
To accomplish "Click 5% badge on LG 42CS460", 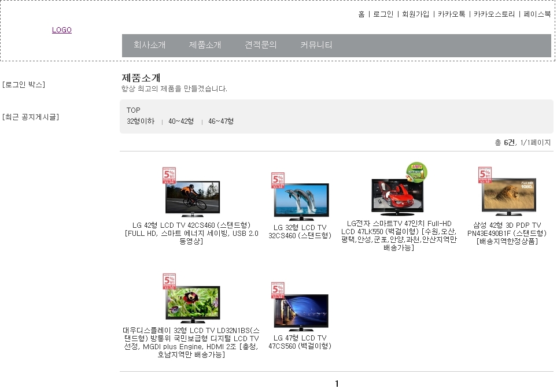I will (x=169, y=175).
